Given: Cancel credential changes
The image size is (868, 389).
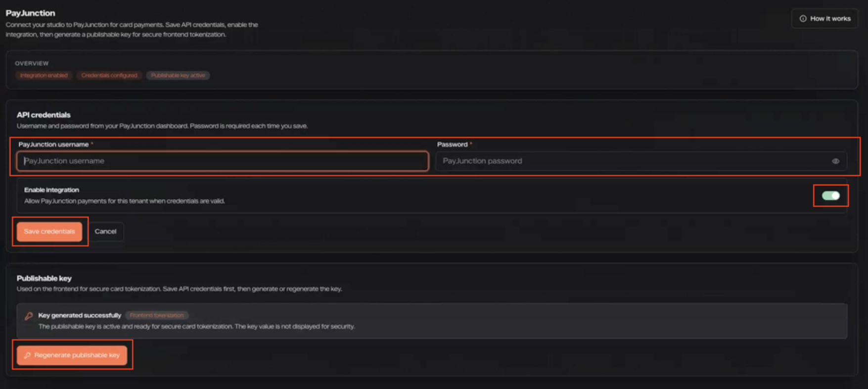Looking at the screenshot, I should 105,232.
